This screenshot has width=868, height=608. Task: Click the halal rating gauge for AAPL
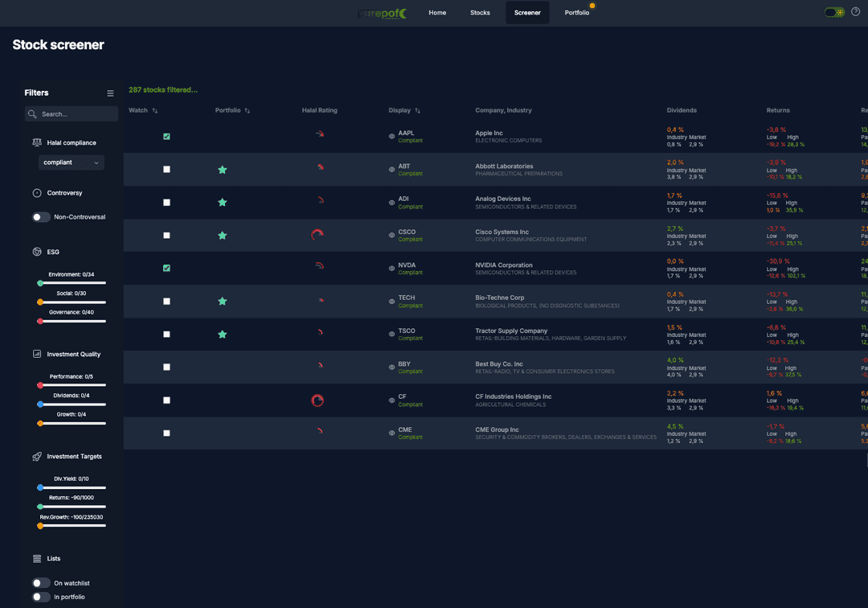click(x=319, y=134)
